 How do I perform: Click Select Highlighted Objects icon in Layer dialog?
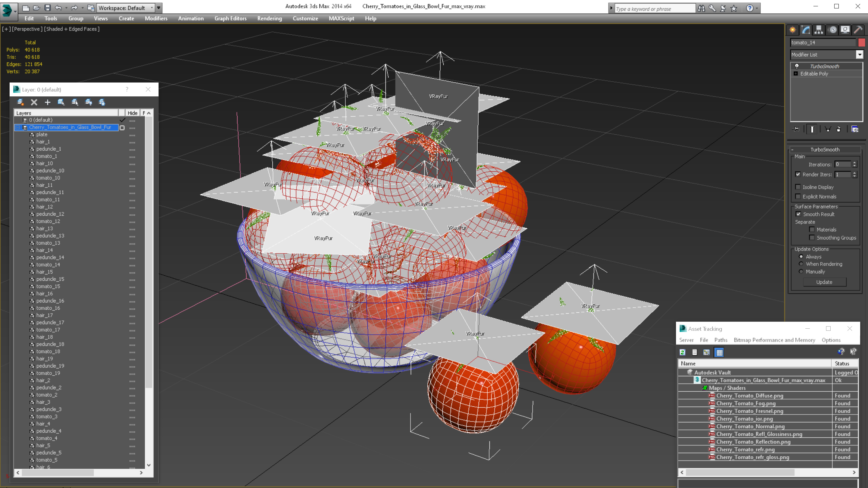click(x=61, y=102)
